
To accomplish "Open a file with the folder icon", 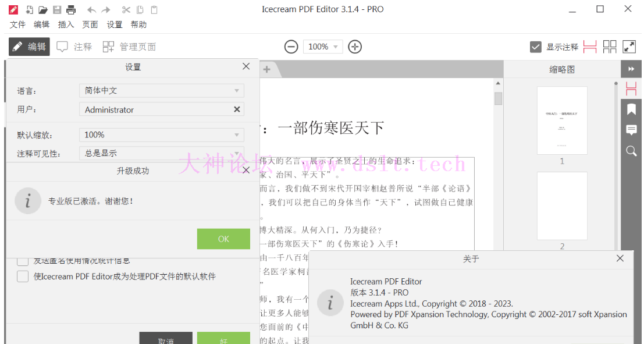I will 42,9.
